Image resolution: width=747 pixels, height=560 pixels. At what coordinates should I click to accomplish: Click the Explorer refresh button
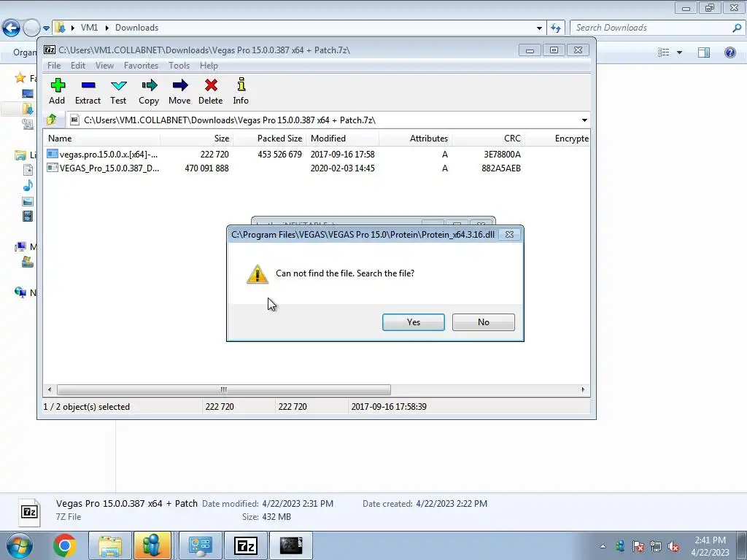[x=555, y=28]
